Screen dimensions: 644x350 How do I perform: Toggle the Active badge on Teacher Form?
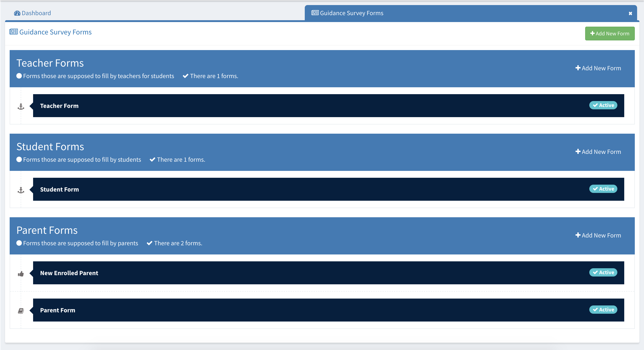point(603,105)
